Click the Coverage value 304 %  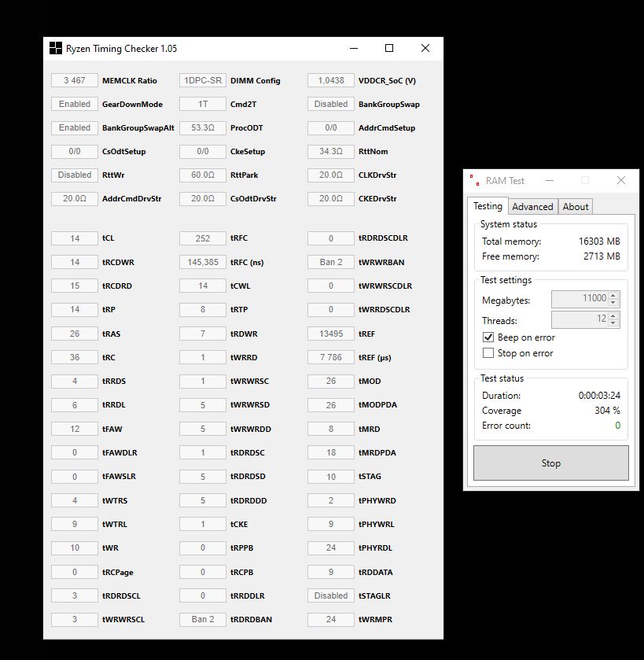(607, 411)
